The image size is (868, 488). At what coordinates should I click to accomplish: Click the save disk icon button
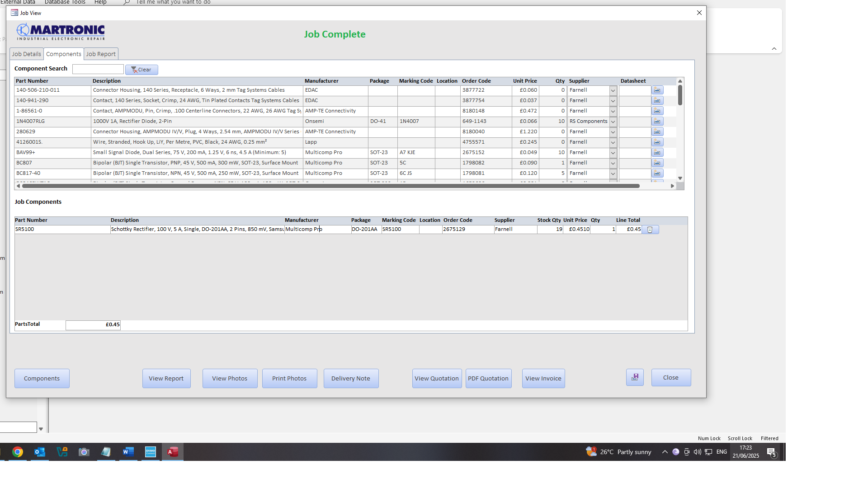point(635,377)
